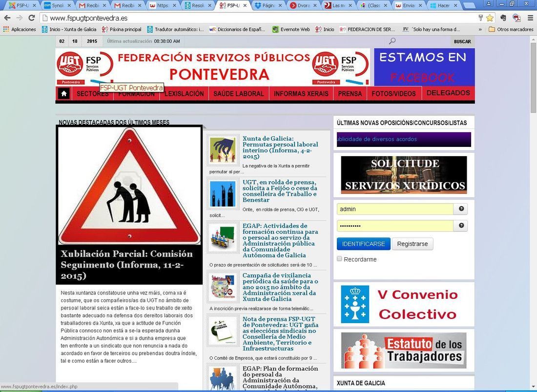Open 'UGT, en rolda de prensa' article link
Screen dimensions: 537x392
[280, 191]
